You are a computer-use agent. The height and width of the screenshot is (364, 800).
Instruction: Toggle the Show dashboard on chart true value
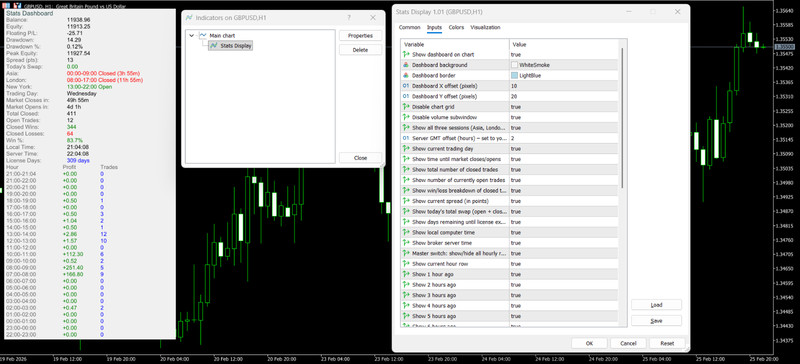[563, 55]
